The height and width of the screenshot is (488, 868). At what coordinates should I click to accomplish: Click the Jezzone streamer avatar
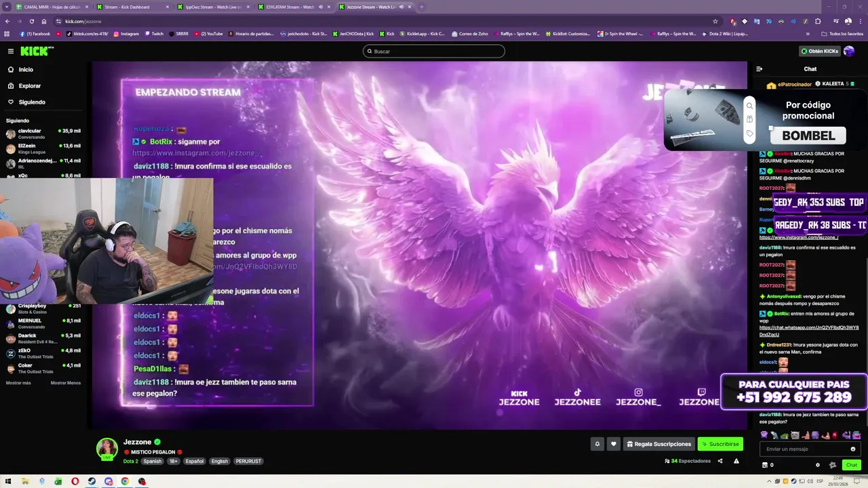tap(107, 449)
